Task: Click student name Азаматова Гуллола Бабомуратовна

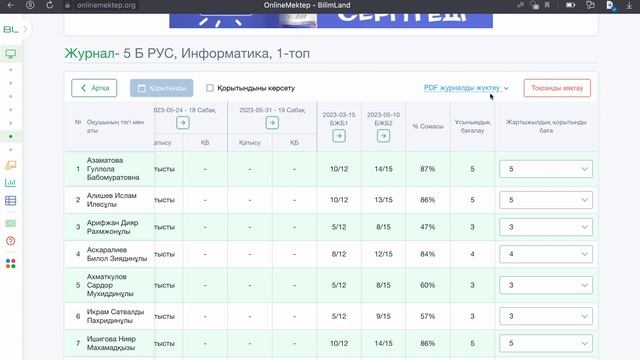Action: point(113,169)
